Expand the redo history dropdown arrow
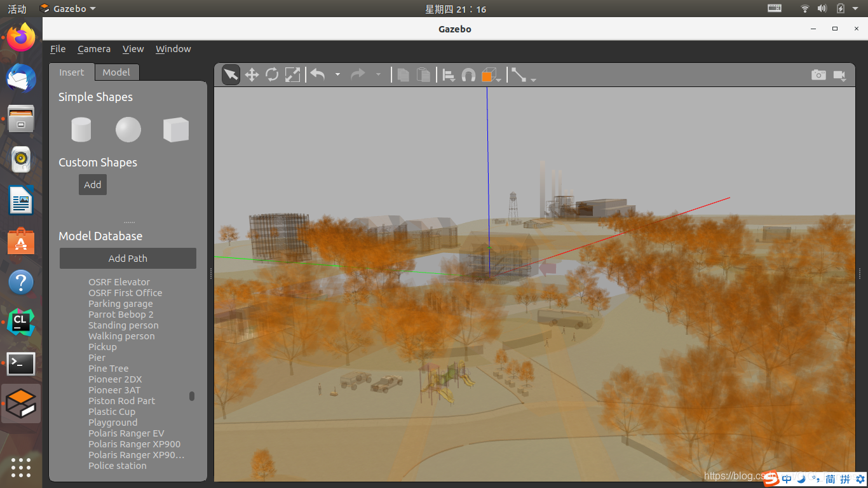The image size is (868, 488). pos(378,75)
